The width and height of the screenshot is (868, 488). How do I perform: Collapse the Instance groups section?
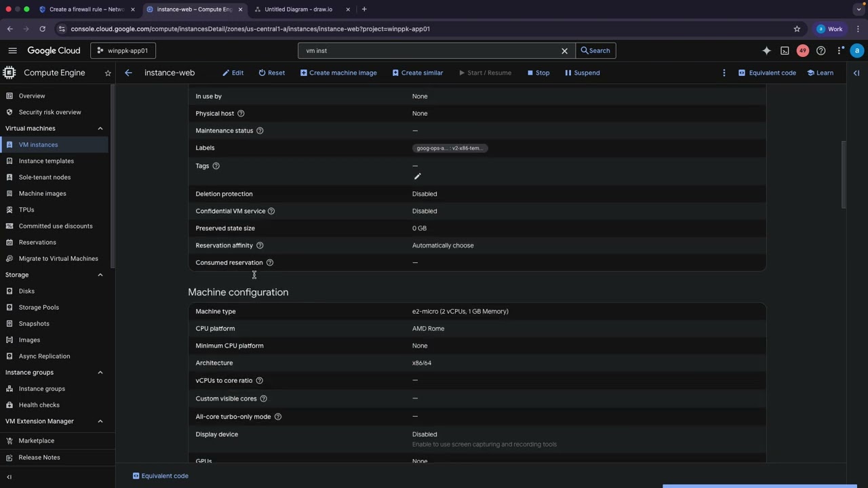(100, 373)
